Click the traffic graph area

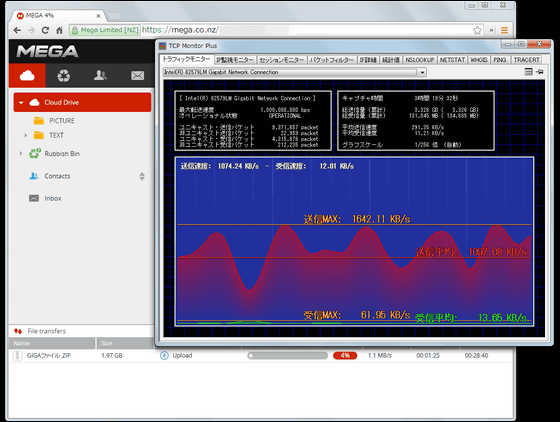[354, 241]
